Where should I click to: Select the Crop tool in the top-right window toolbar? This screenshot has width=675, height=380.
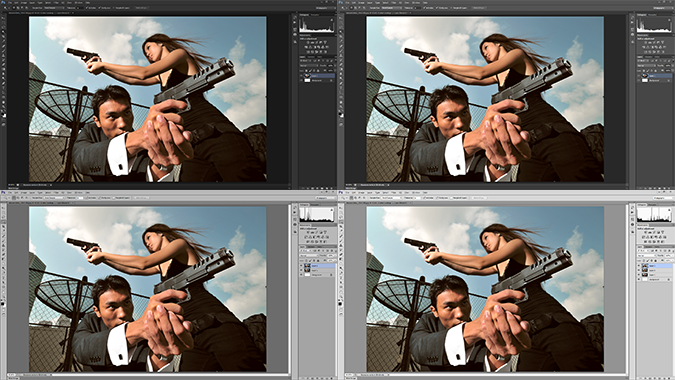(341, 36)
